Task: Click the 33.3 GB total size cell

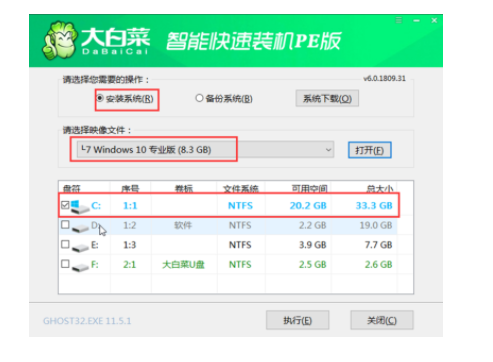Action: 374,205
